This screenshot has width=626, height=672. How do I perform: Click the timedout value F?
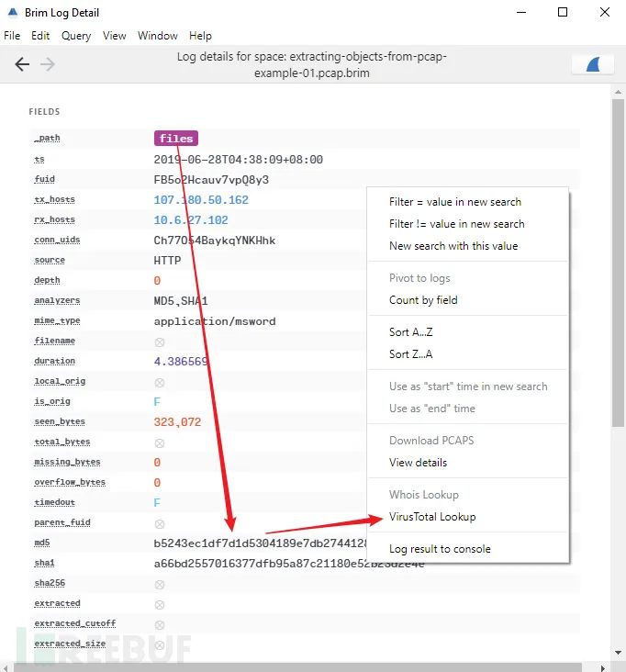[x=157, y=503]
